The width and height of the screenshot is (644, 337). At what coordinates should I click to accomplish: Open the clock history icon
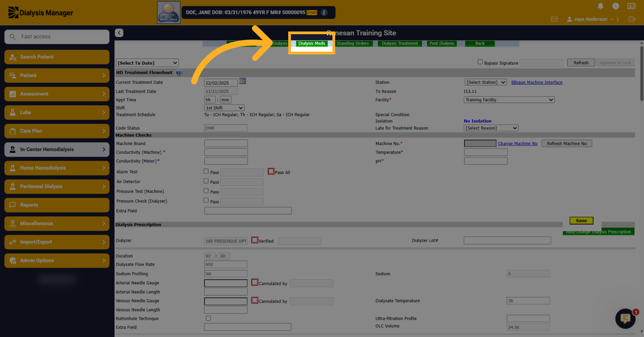[x=616, y=6]
